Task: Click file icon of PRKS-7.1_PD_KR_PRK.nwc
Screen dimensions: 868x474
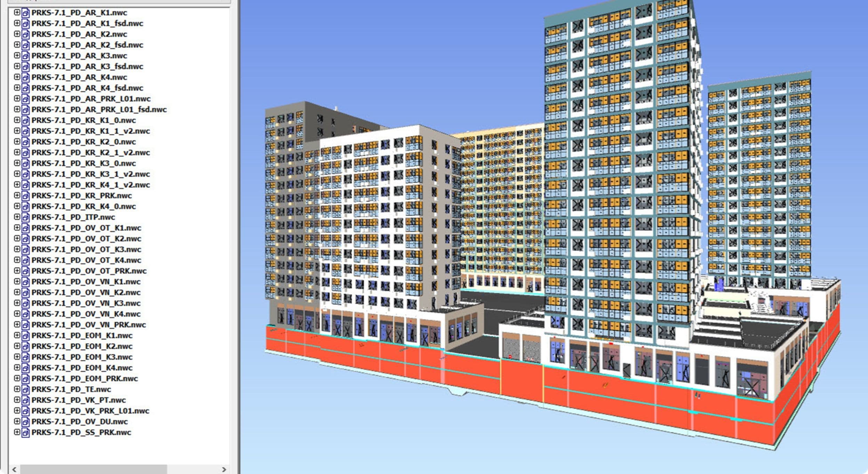Action: pyautogui.click(x=25, y=196)
